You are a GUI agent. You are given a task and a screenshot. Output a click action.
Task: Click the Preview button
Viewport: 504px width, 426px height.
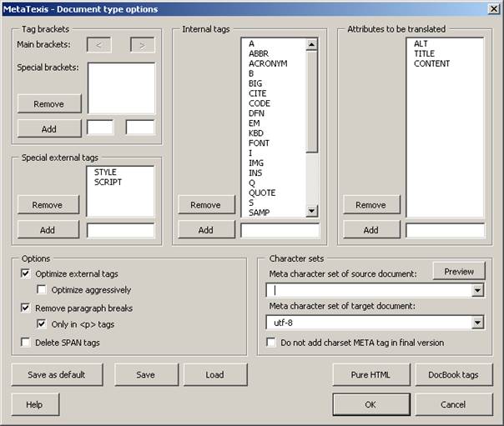click(x=459, y=271)
